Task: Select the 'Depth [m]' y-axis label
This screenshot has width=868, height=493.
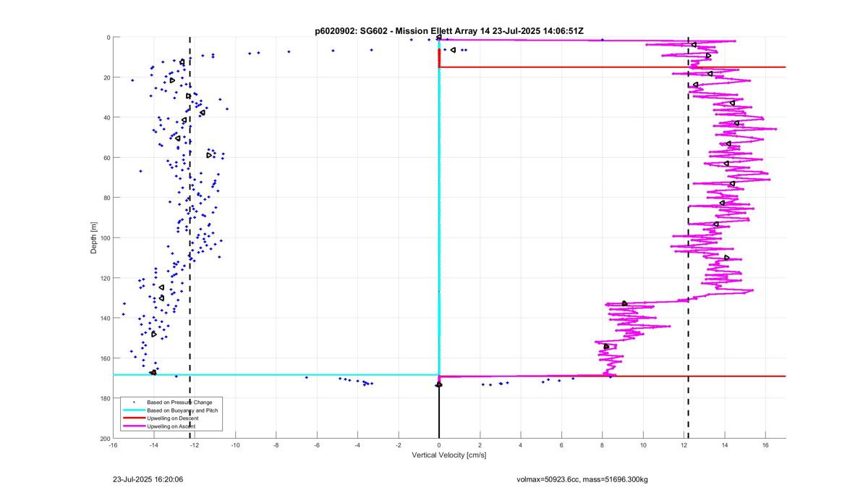Action: pos(93,238)
